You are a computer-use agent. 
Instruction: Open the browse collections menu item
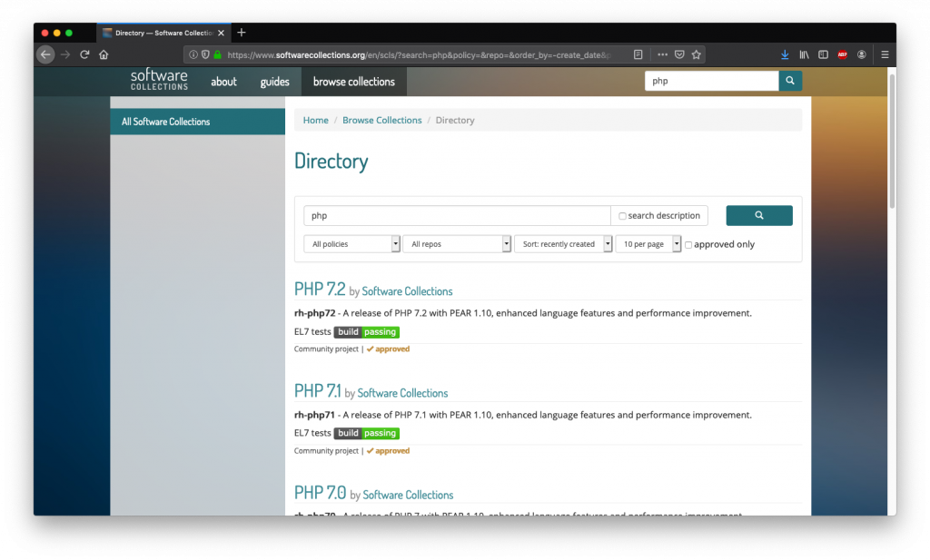(x=354, y=82)
